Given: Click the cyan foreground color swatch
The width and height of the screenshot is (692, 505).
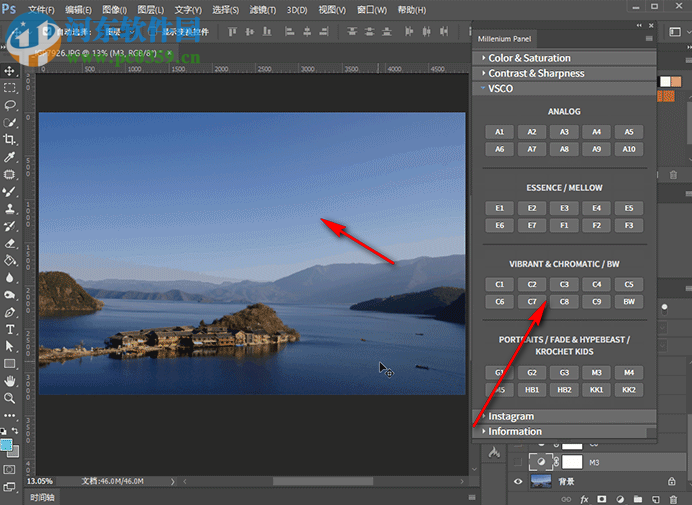Looking at the screenshot, I should (7, 443).
